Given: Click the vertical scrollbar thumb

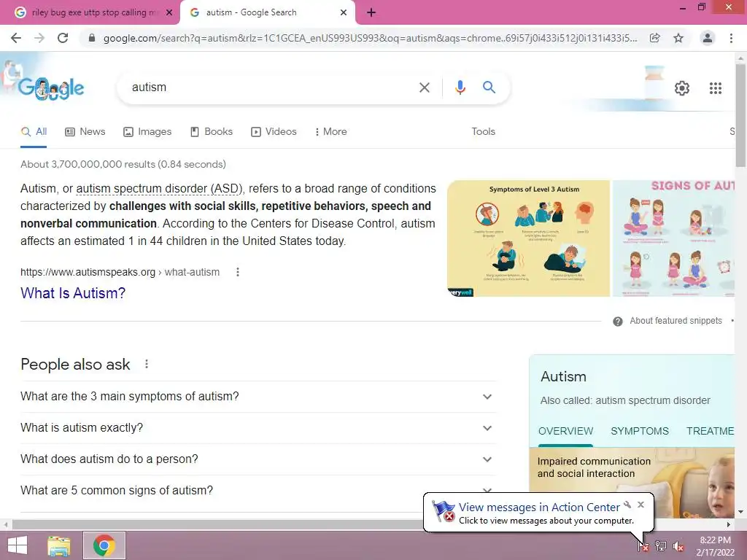Looking at the screenshot, I should 740,114.
